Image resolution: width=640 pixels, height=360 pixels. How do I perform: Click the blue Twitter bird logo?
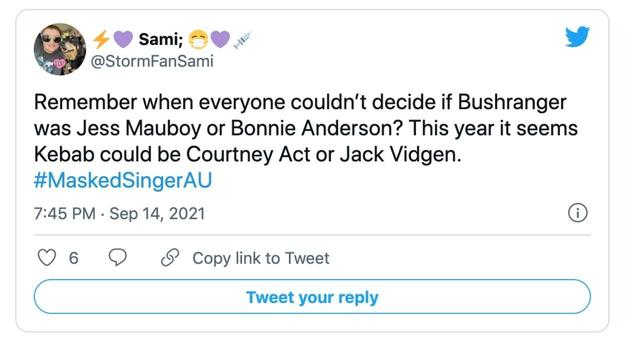(x=577, y=36)
